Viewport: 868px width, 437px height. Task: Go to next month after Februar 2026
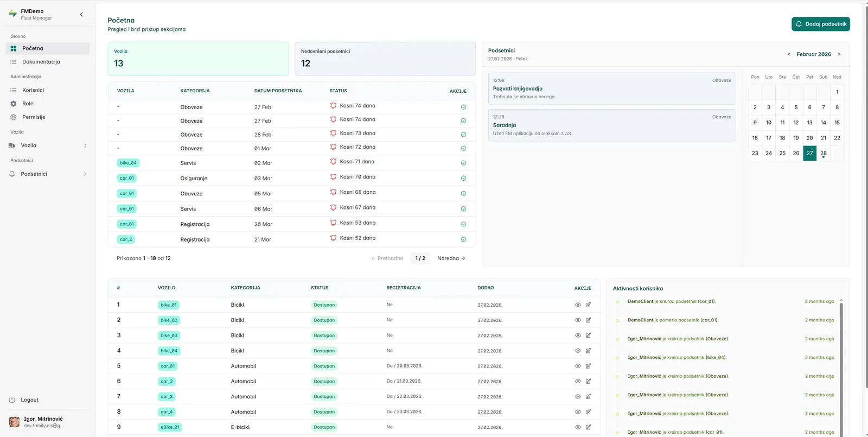click(x=839, y=54)
